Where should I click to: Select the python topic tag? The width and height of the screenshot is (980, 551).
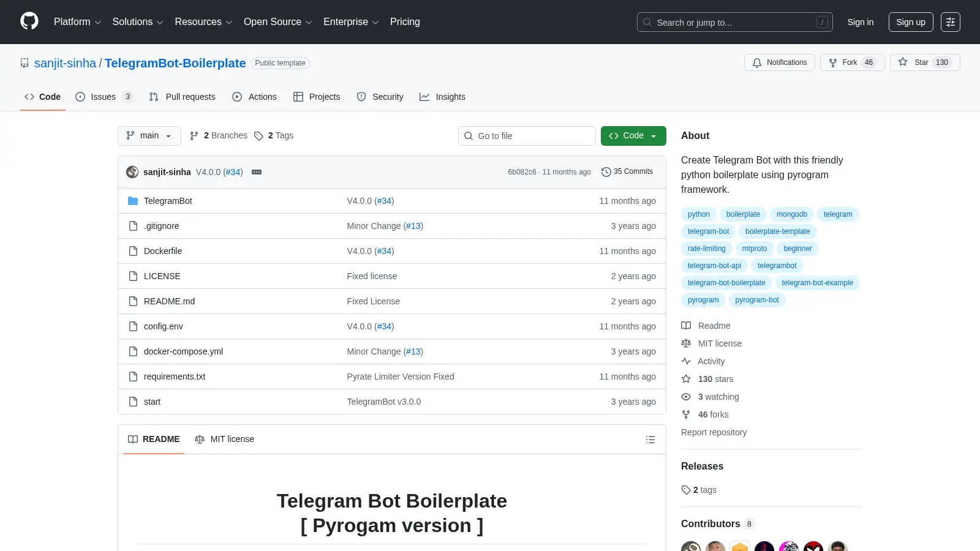tap(699, 214)
